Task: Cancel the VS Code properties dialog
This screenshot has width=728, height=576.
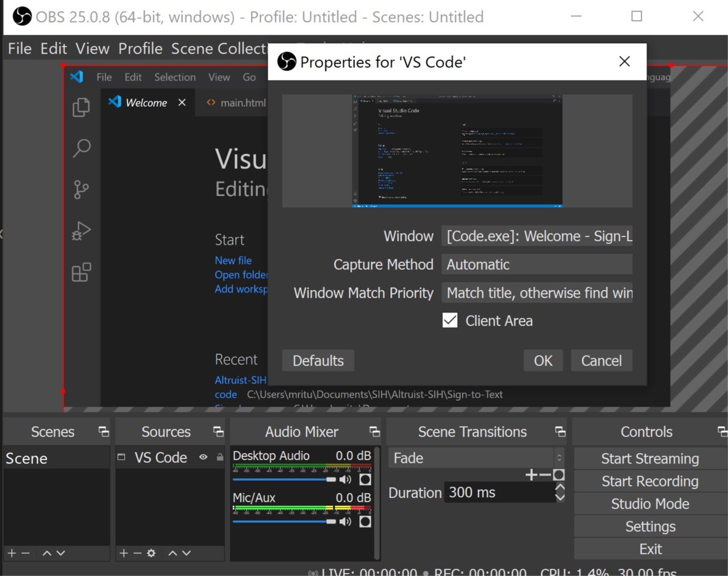Action: click(601, 360)
